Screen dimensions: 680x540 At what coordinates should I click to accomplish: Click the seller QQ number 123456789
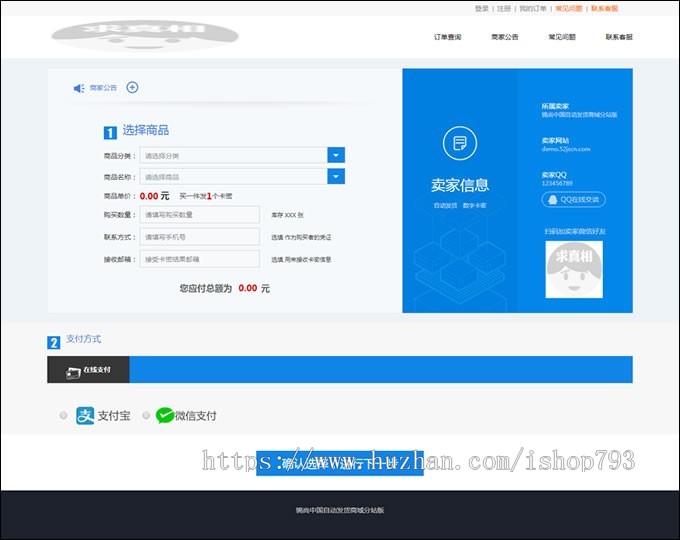tap(557, 183)
